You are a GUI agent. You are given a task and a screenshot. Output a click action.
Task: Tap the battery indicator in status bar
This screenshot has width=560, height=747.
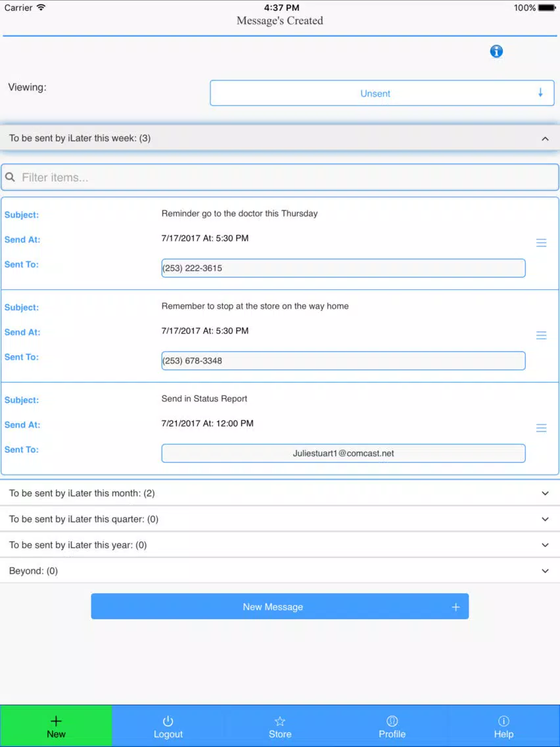click(x=547, y=8)
